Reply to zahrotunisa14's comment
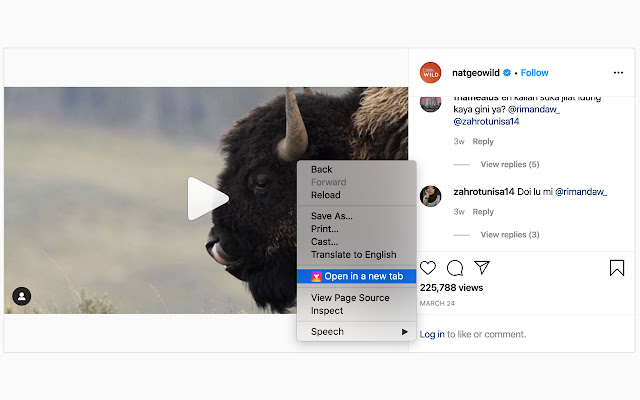The width and height of the screenshot is (640, 400). pos(483,211)
